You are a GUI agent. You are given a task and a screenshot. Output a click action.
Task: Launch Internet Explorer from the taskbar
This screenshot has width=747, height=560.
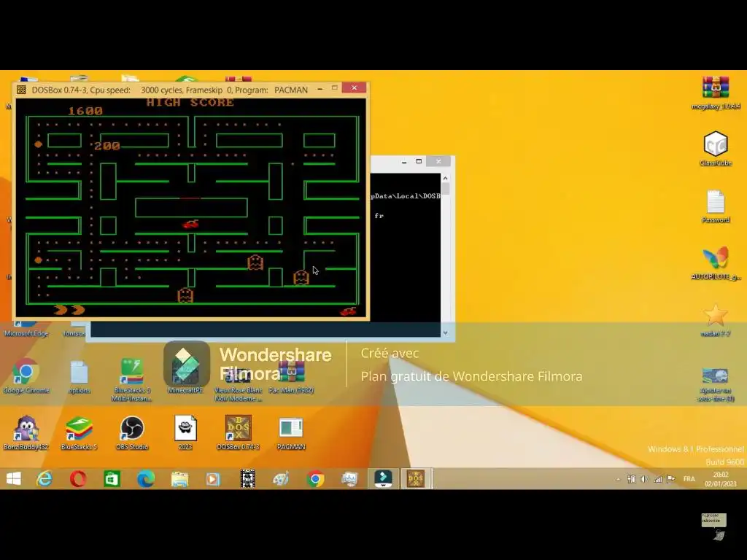[x=44, y=478]
